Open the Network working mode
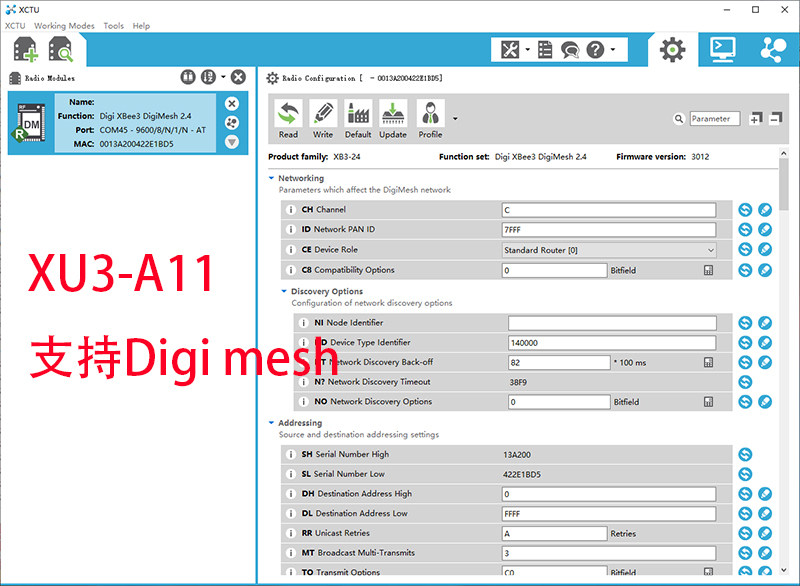Viewport: 800px width, 586px height. tap(773, 49)
